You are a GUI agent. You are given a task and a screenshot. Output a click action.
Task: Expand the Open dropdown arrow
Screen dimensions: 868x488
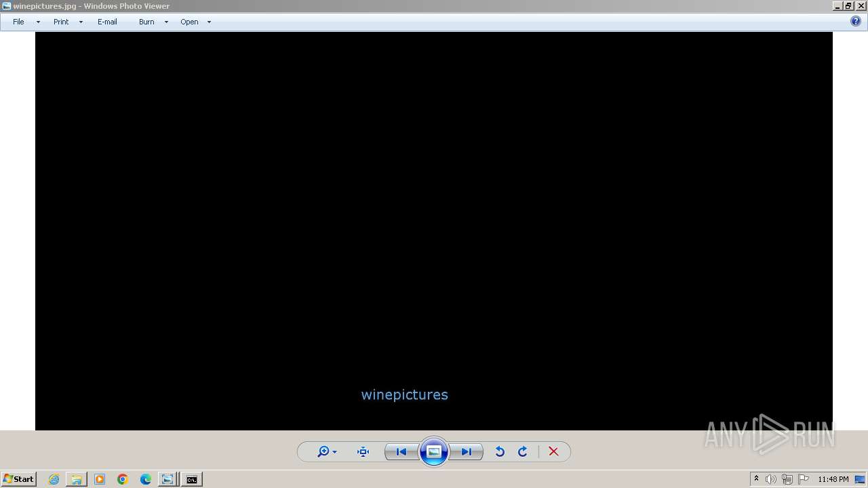pos(209,22)
